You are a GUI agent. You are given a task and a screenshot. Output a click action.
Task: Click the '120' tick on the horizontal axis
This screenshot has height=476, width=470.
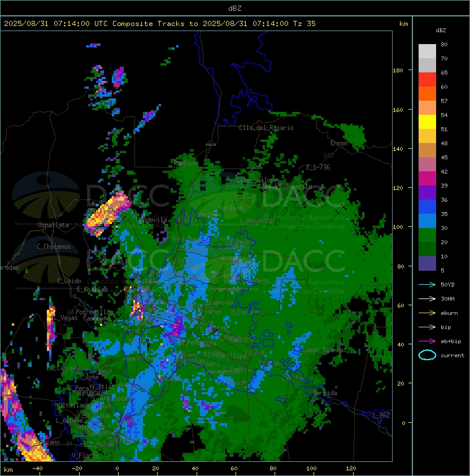point(351,469)
